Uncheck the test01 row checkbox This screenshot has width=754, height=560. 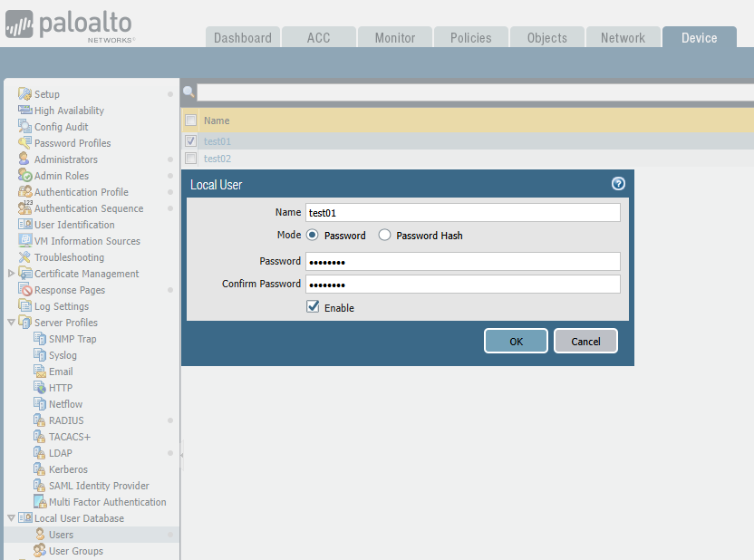pyautogui.click(x=191, y=140)
